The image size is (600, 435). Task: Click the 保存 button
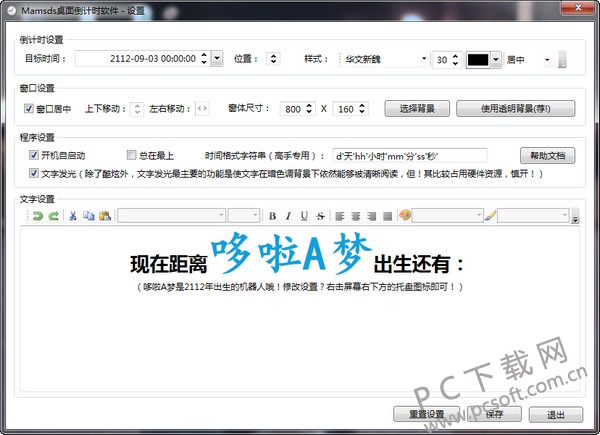(x=494, y=414)
